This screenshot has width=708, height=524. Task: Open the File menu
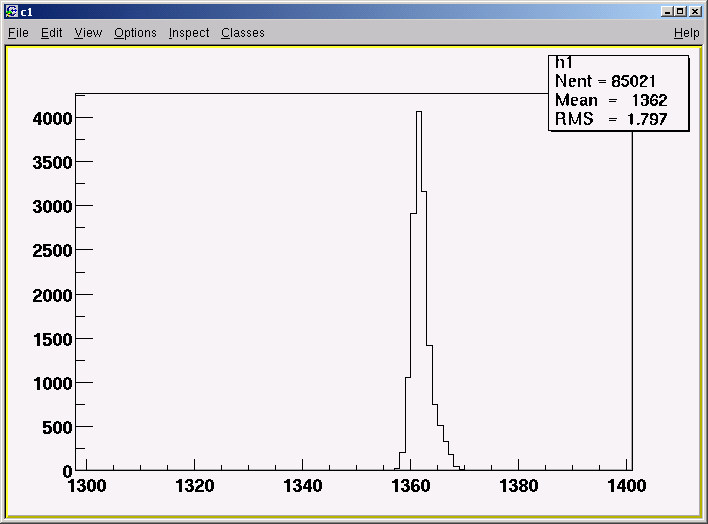tap(19, 33)
